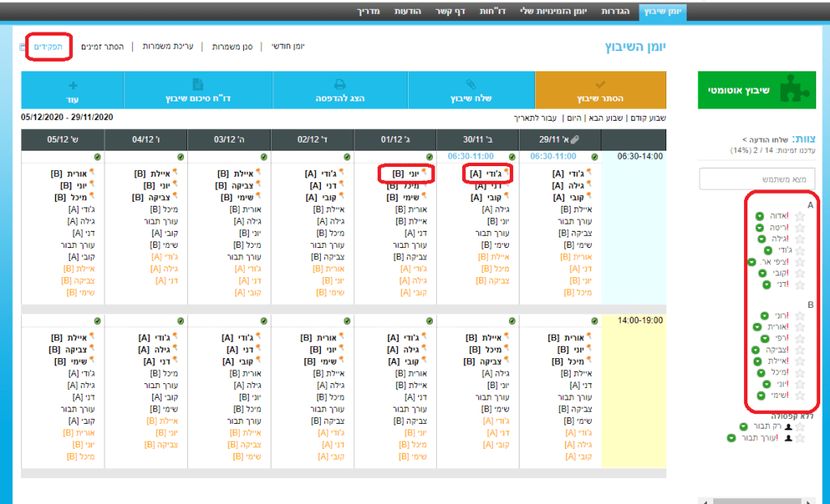Open the green dropdown arrow for רק תבור

(x=743, y=426)
